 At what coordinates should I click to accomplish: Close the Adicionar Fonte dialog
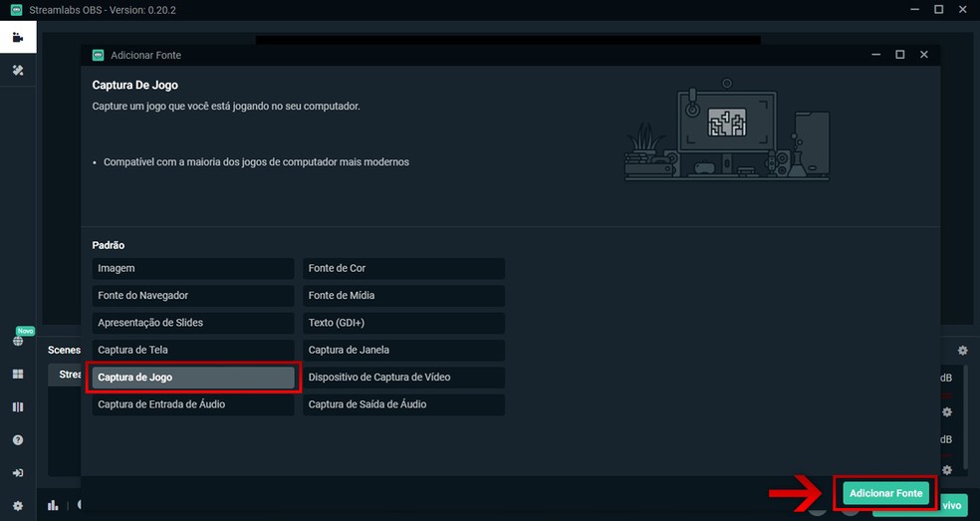[924, 55]
